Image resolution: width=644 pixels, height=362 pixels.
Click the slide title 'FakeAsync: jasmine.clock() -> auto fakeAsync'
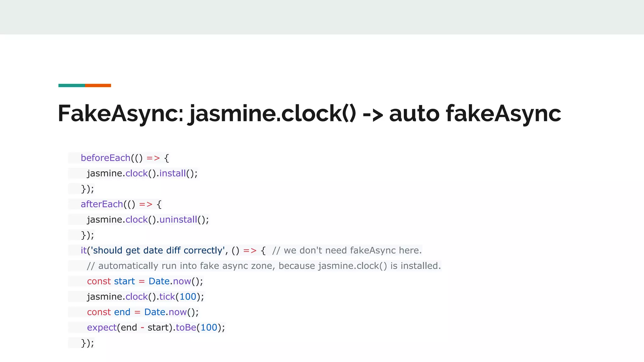[x=309, y=113]
